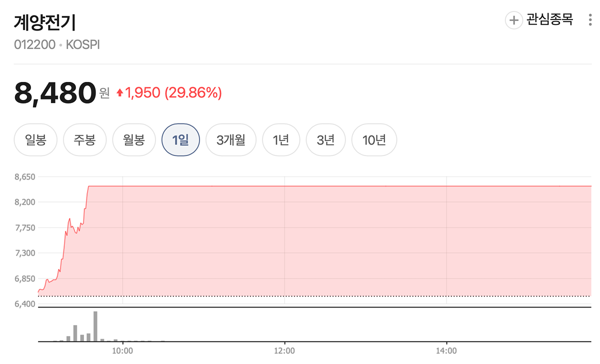600x364 pixels.
Task: Open the three-dot more options menu
Action: tap(590, 20)
